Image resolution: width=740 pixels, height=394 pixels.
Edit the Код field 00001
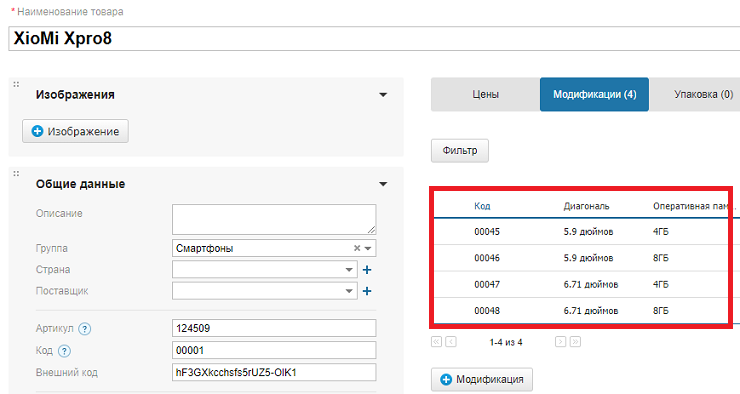274,351
